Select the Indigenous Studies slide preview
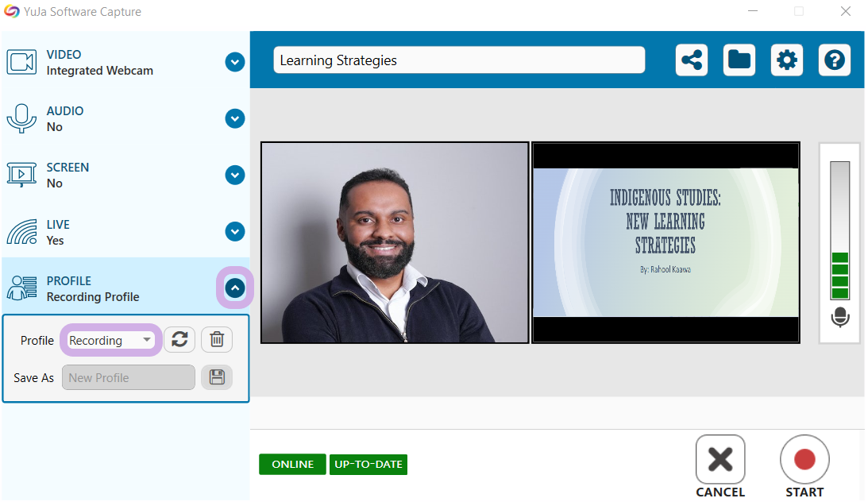Screen dimensions: 868x502 [x=665, y=242]
